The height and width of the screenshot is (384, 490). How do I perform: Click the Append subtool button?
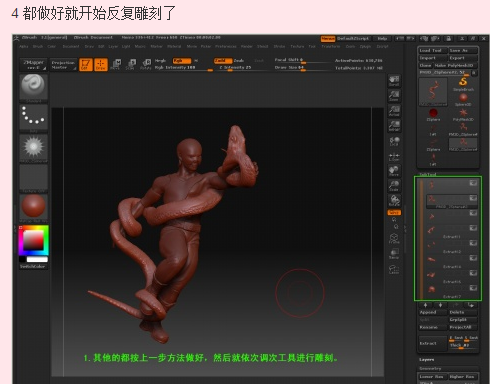[432, 312]
